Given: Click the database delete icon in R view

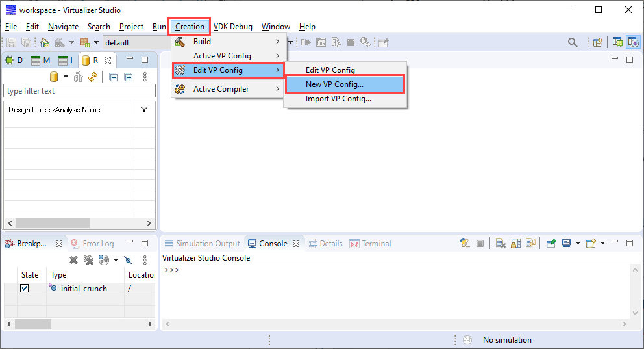Looking at the screenshot, I should pyautogui.click(x=79, y=77).
